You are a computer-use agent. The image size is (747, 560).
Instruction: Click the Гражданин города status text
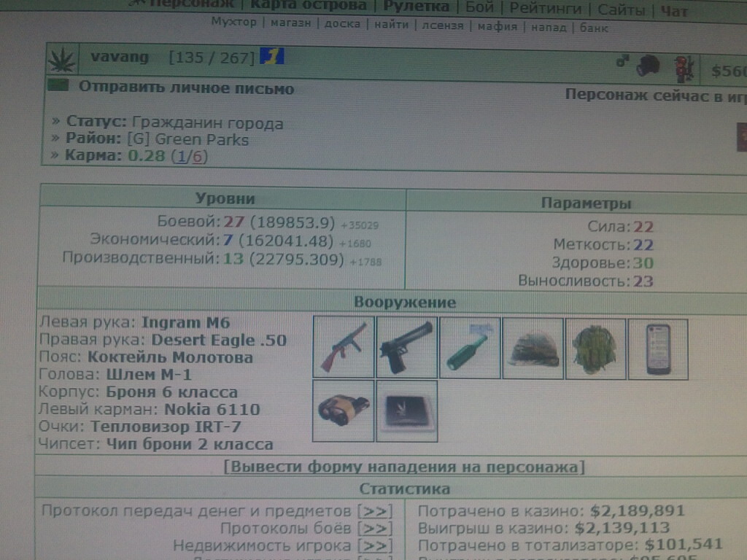[x=207, y=123]
